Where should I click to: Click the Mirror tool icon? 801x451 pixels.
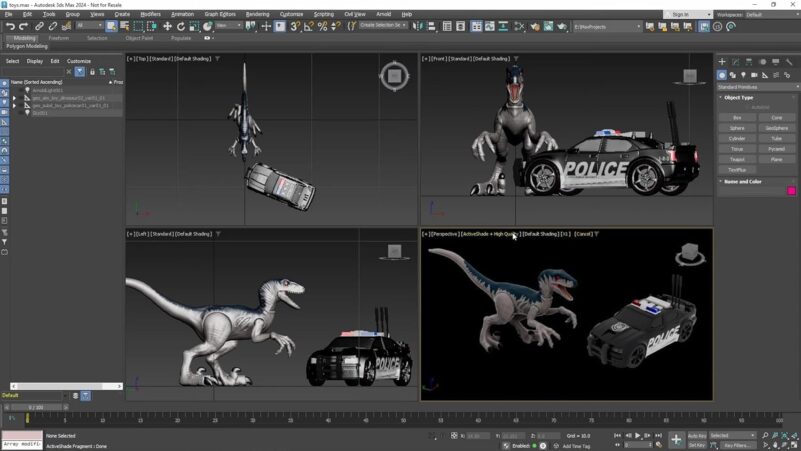[418, 26]
